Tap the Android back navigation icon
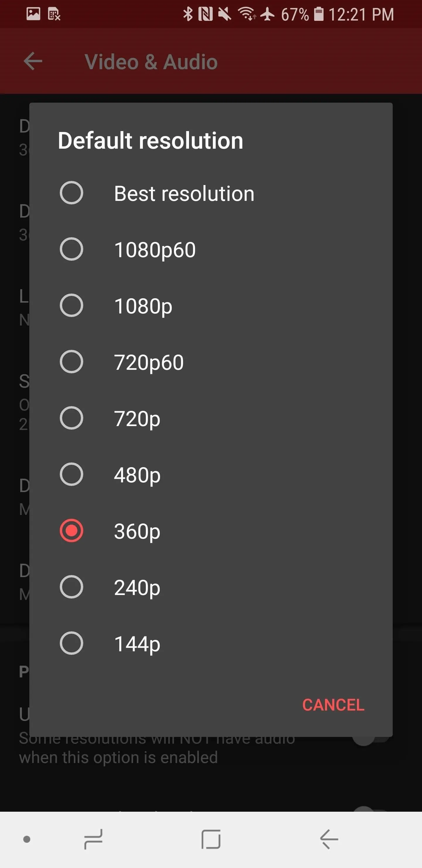 (329, 839)
